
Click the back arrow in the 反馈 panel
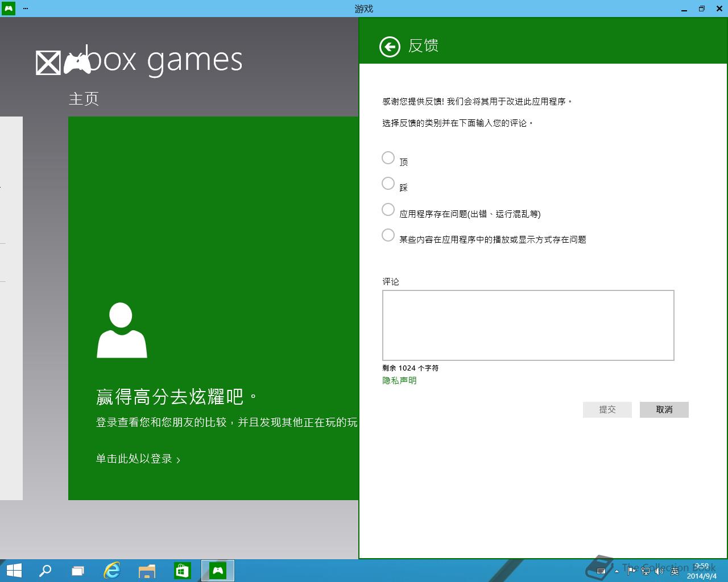coord(390,47)
